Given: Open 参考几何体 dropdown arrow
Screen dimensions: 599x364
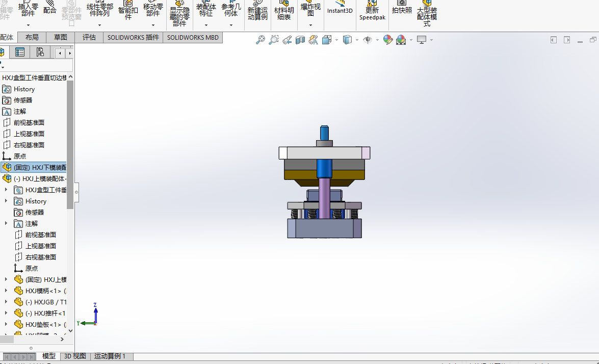Looking at the screenshot, I should pos(231,25).
